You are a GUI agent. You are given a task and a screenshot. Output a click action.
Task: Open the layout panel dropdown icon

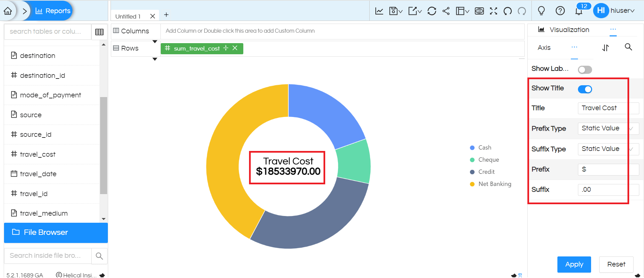[462, 11]
